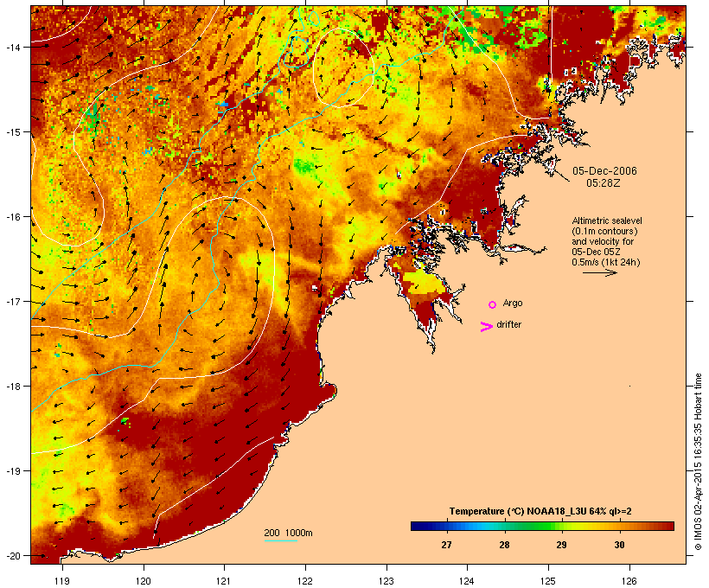Click color bar tick label 28

coord(504,545)
